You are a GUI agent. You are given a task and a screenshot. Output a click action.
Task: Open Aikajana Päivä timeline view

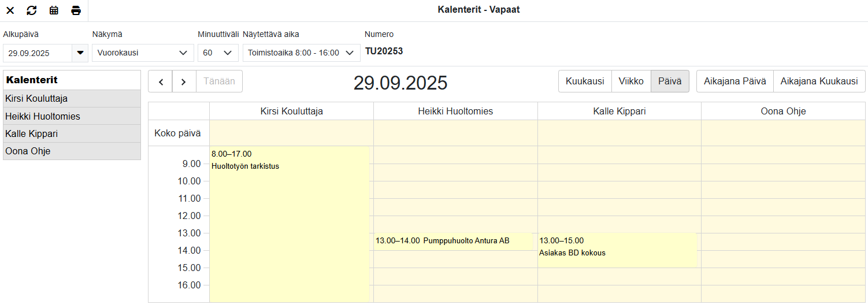click(735, 81)
